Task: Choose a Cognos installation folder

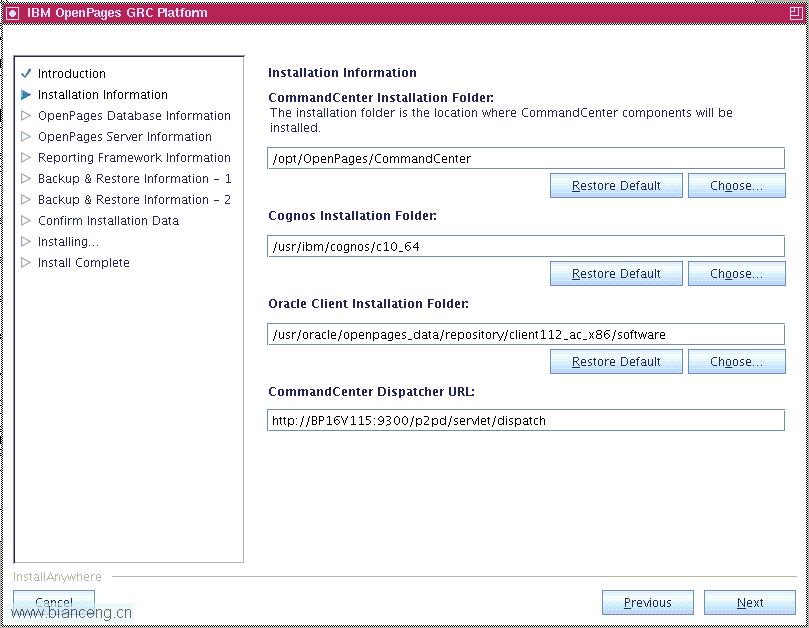Action: pyautogui.click(x=737, y=273)
